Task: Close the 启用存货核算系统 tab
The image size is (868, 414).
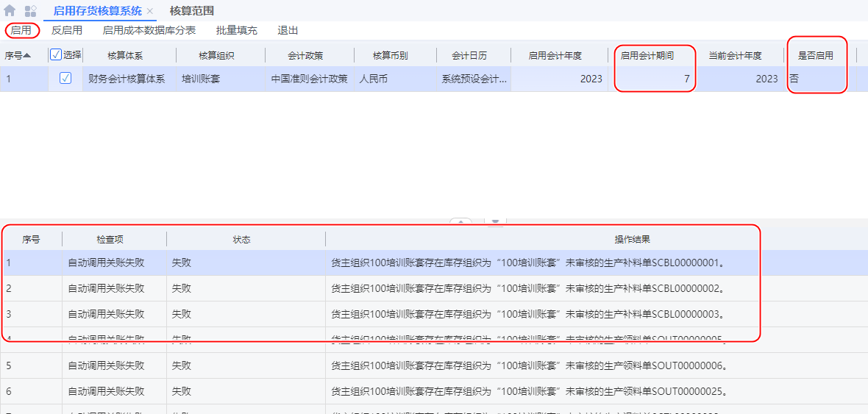Action: (x=150, y=11)
